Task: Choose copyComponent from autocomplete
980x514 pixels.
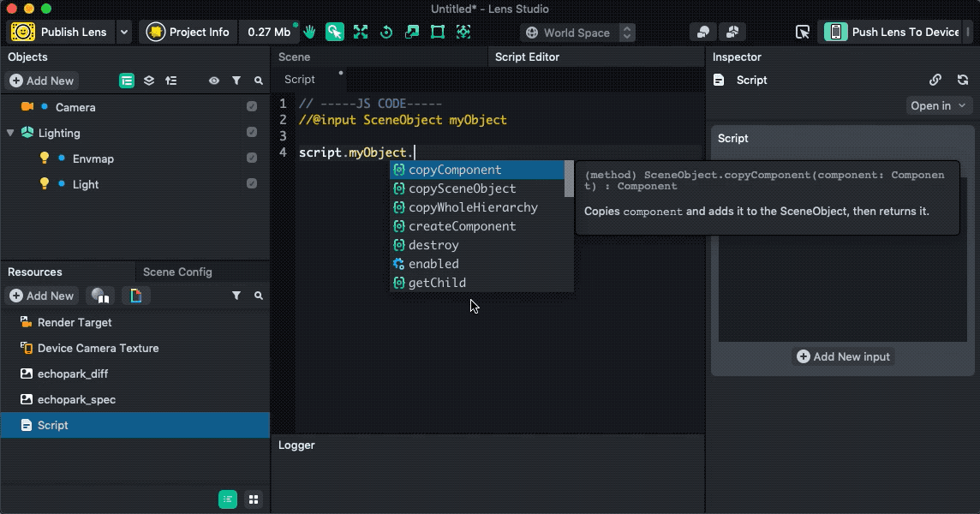Action: click(x=477, y=170)
